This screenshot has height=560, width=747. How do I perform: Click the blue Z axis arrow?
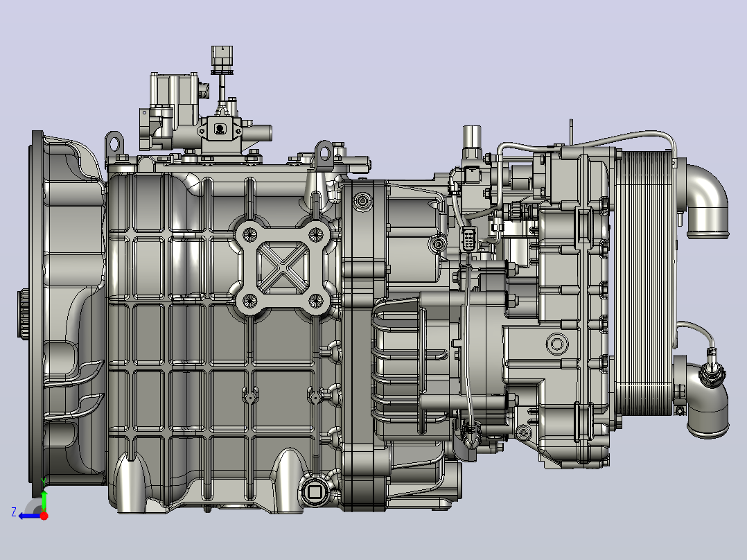point(29,516)
